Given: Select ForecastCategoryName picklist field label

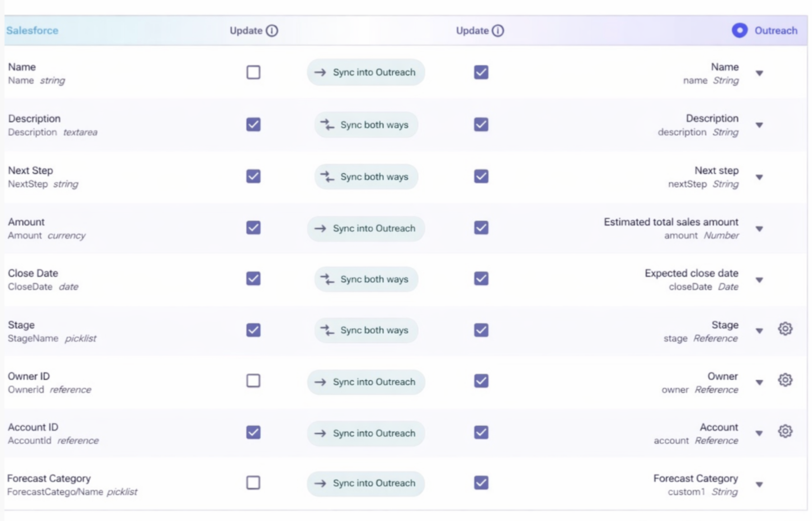Looking at the screenshot, I should [x=72, y=485].
